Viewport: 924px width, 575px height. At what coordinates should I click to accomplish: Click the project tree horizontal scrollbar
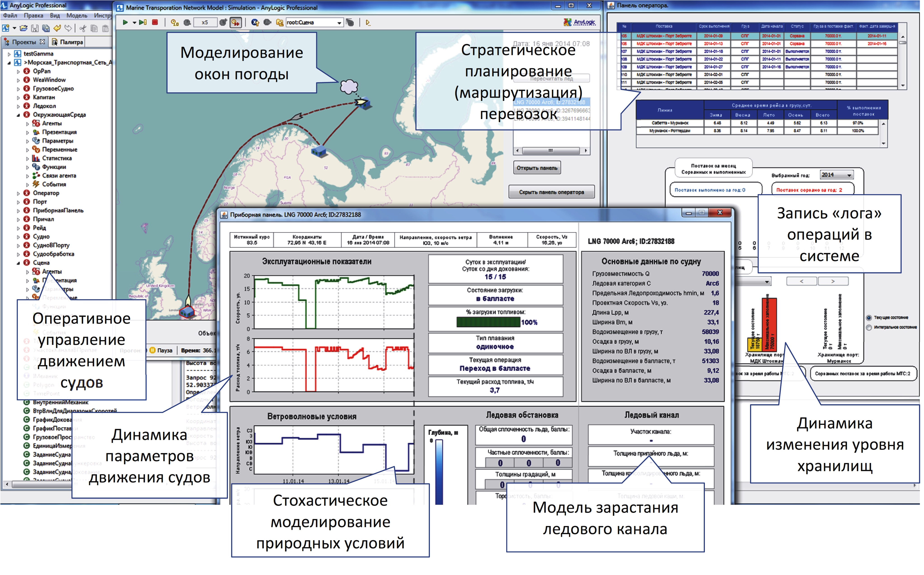tap(38, 484)
